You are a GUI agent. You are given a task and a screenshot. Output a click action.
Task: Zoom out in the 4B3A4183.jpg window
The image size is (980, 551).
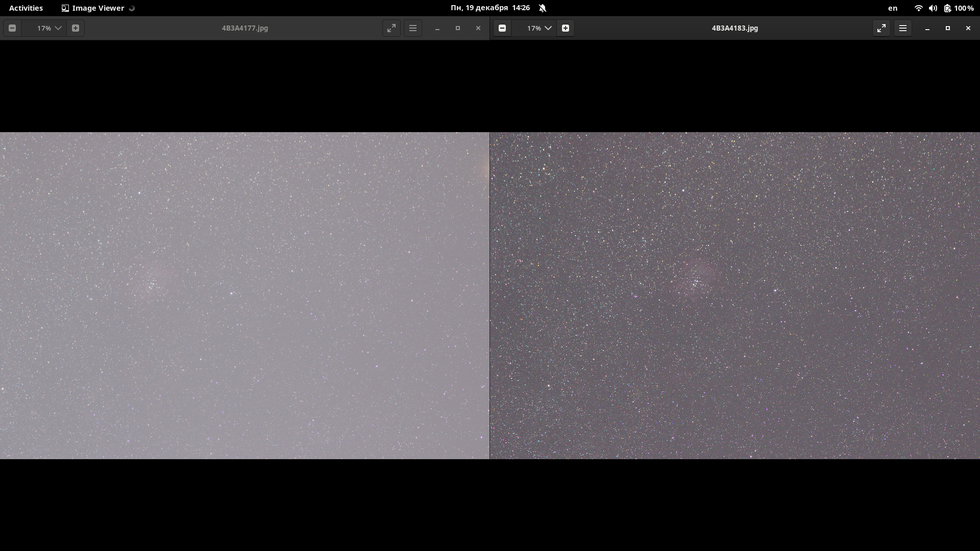(x=502, y=28)
